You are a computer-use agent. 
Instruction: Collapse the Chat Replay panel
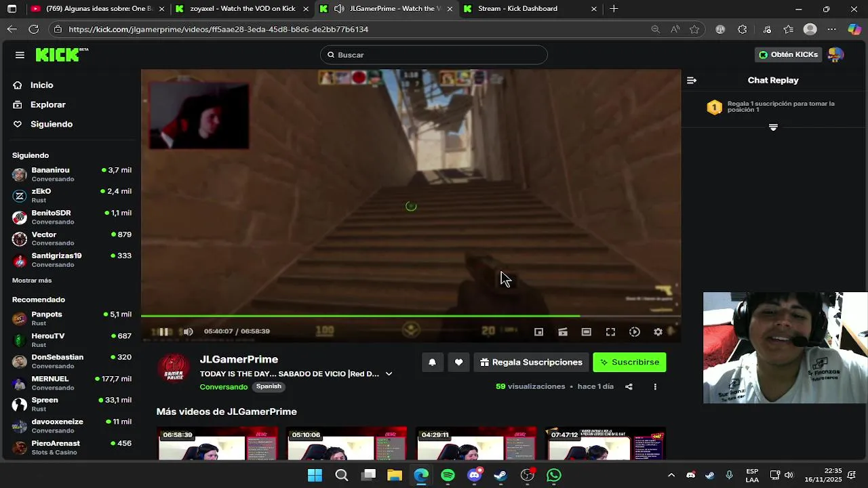[x=692, y=81]
